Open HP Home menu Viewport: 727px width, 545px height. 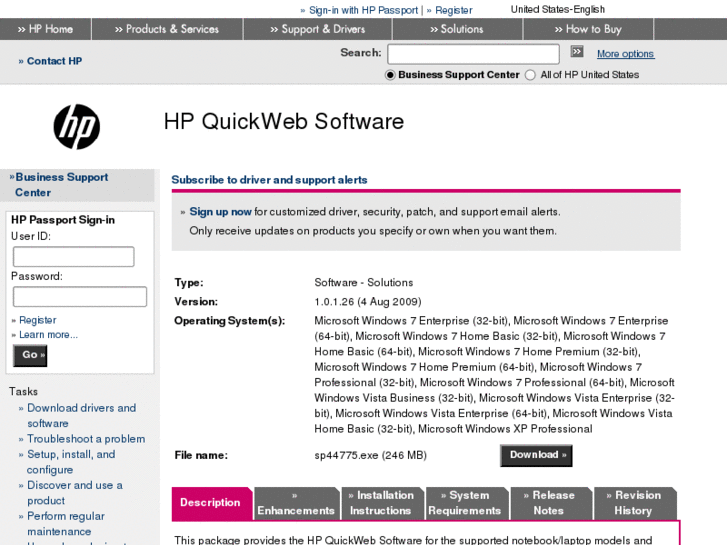tap(45, 29)
